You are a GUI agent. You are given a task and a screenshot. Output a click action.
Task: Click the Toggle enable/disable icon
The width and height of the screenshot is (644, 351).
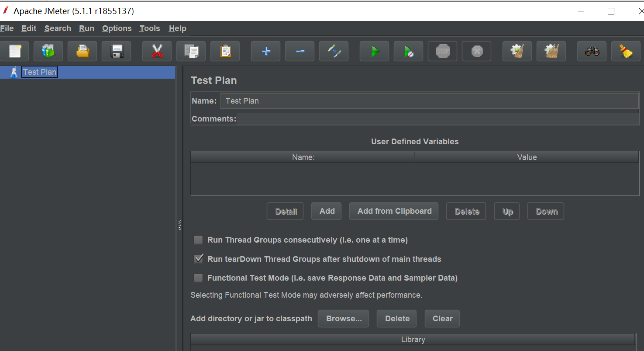pyautogui.click(x=334, y=51)
